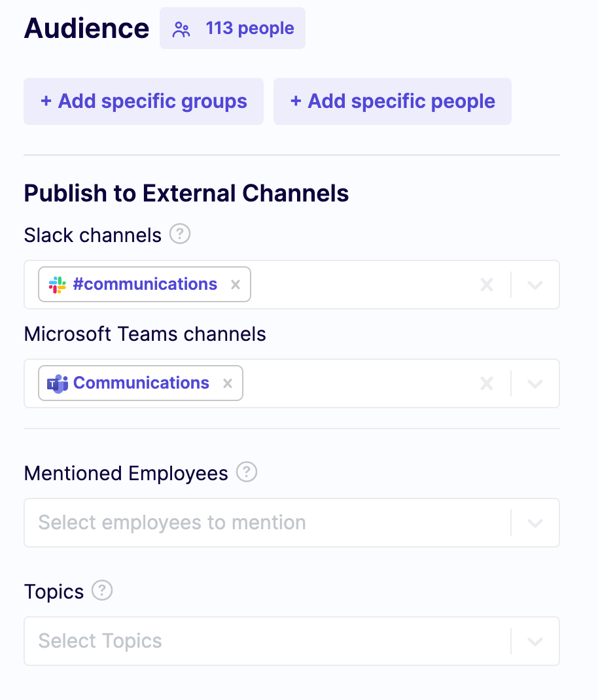Screen dimensions: 598x700
Task: Expand the Slack channels dropdown
Action: click(x=535, y=285)
